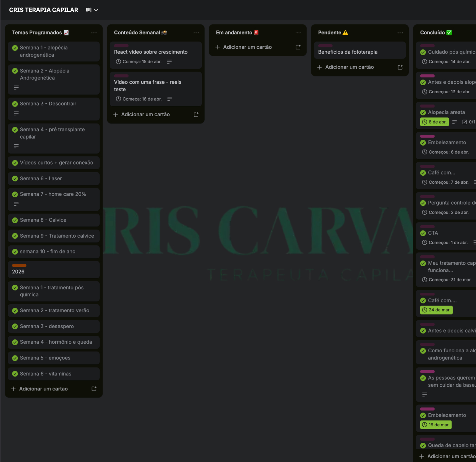The image size is (476, 462).
Task: Toggle completion of Semana 8 - Calvice
Action: coord(15,220)
